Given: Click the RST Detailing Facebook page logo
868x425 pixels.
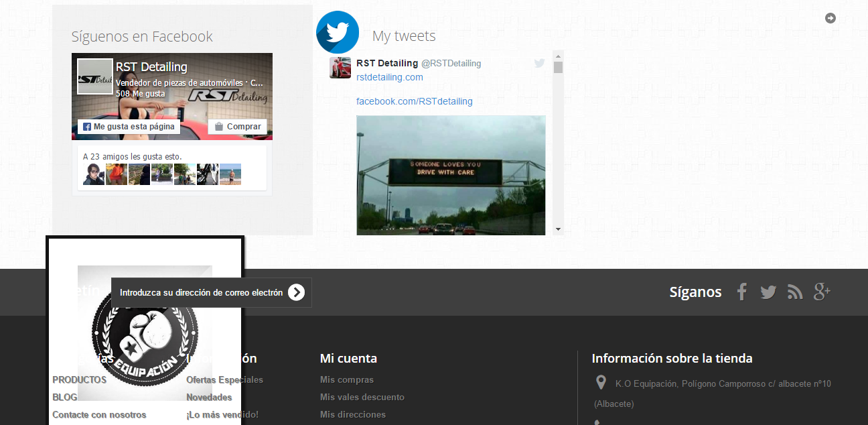Looking at the screenshot, I should click(94, 76).
